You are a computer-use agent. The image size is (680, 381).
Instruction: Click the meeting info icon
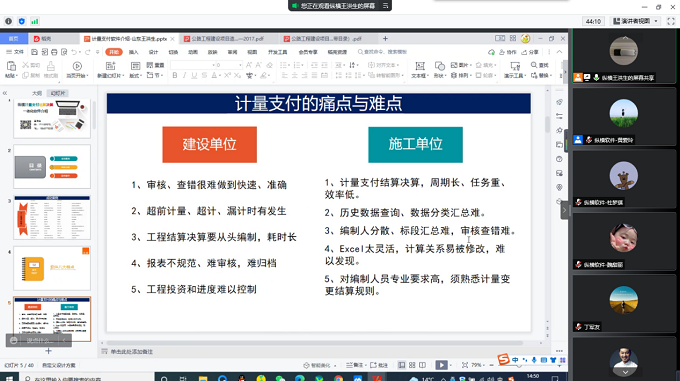click(8, 21)
